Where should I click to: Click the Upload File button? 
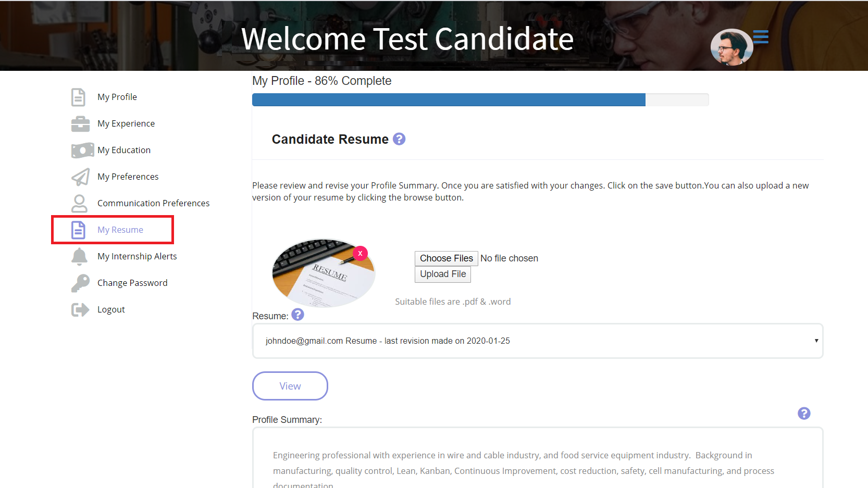[443, 274]
